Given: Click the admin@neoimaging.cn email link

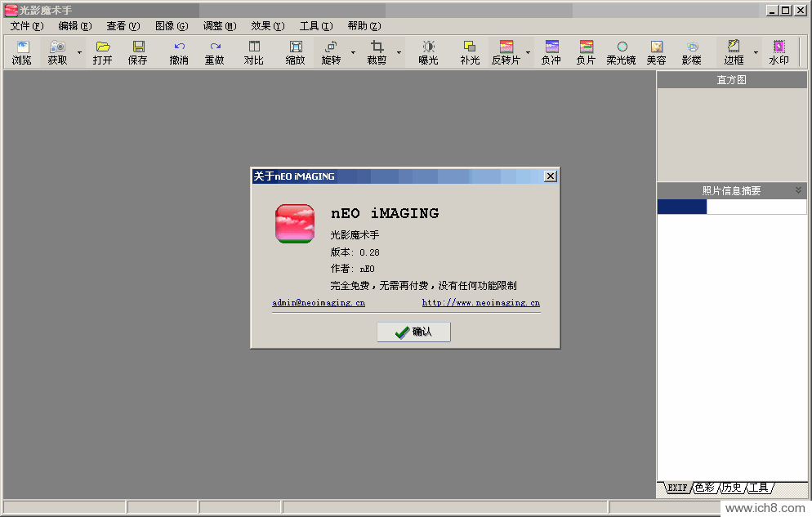Looking at the screenshot, I should tap(319, 303).
